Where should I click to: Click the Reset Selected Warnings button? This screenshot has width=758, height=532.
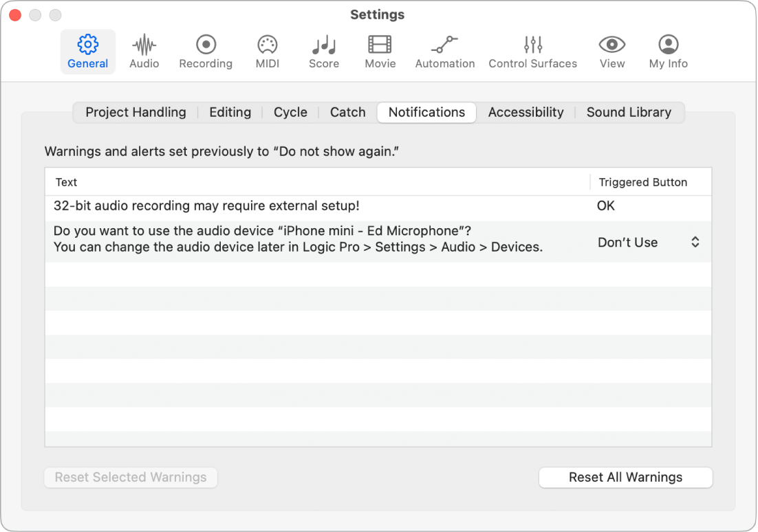tap(130, 477)
